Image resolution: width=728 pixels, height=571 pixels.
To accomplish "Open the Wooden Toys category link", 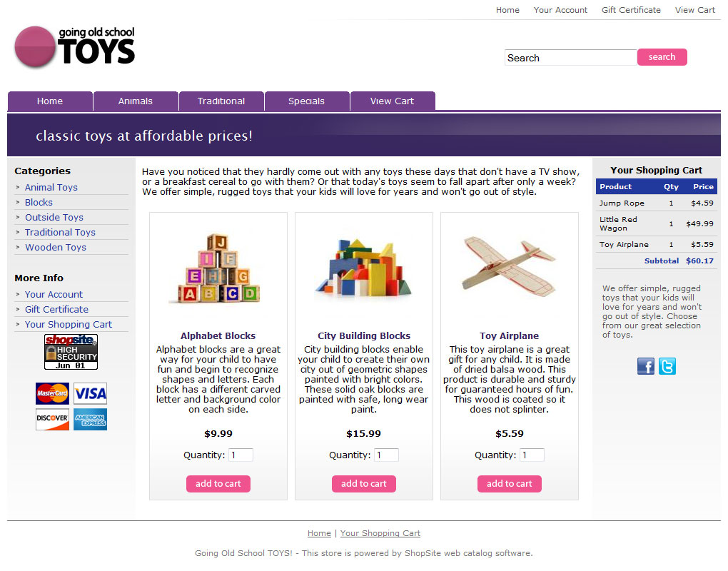I will pos(56,248).
